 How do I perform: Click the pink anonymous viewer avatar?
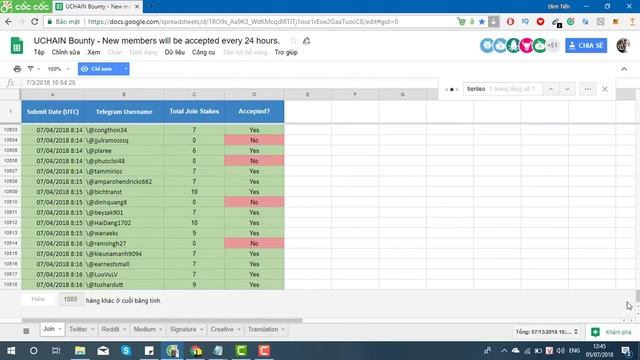(527, 45)
